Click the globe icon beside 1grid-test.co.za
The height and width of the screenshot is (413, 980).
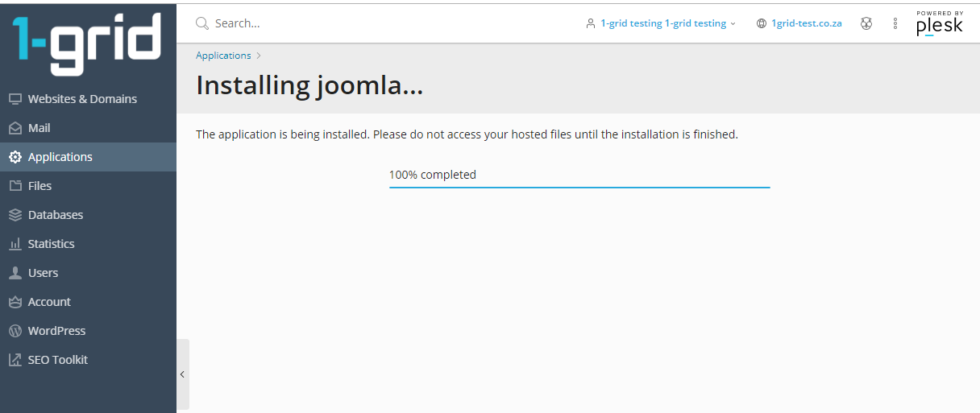pyautogui.click(x=762, y=23)
